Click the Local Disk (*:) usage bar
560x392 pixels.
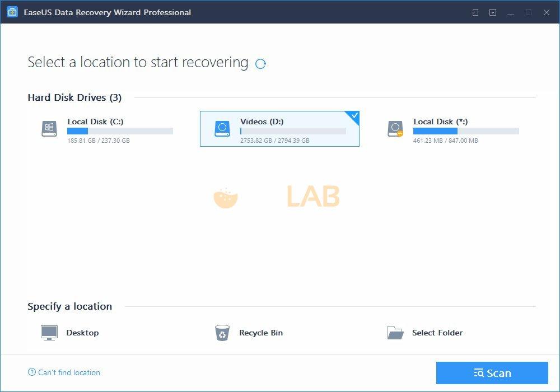coord(466,131)
